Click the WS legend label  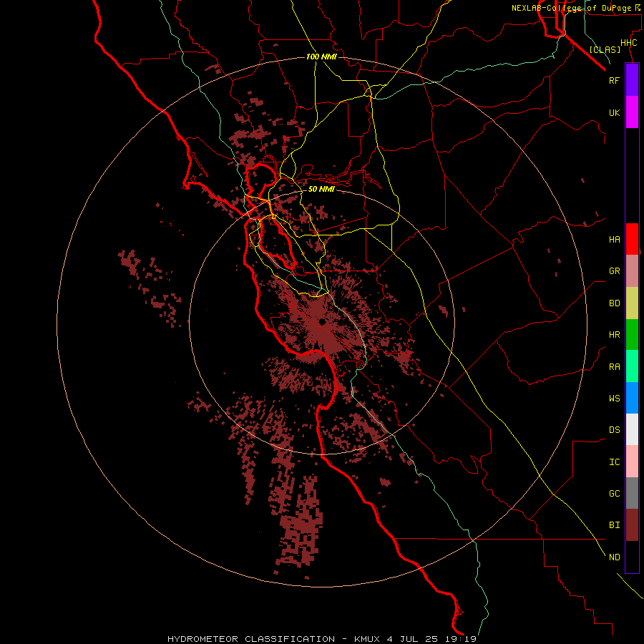pos(615,399)
